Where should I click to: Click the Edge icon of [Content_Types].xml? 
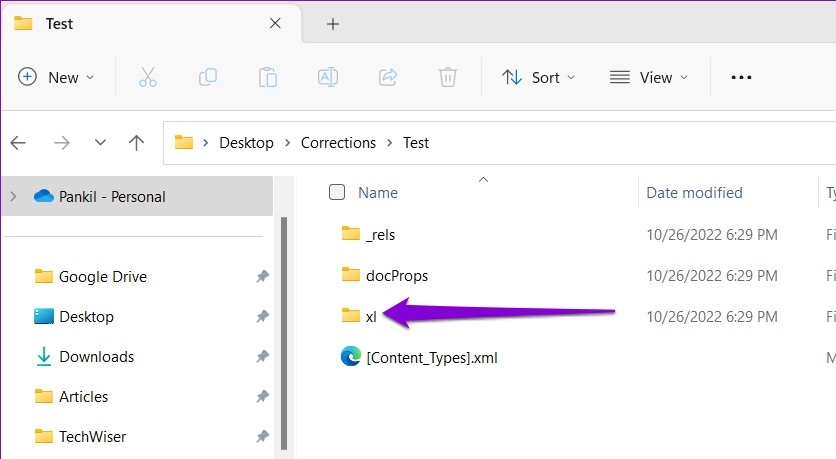click(351, 356)
